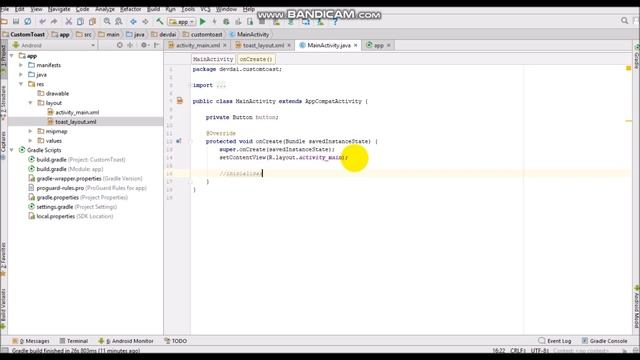640x360 pixels.
Task: Click the Cut scissors icon
Action: point(69,21)
